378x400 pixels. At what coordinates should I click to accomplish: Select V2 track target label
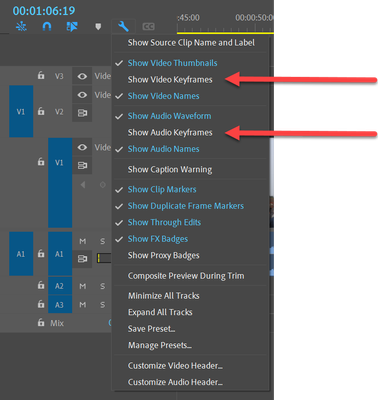point(59,112)
